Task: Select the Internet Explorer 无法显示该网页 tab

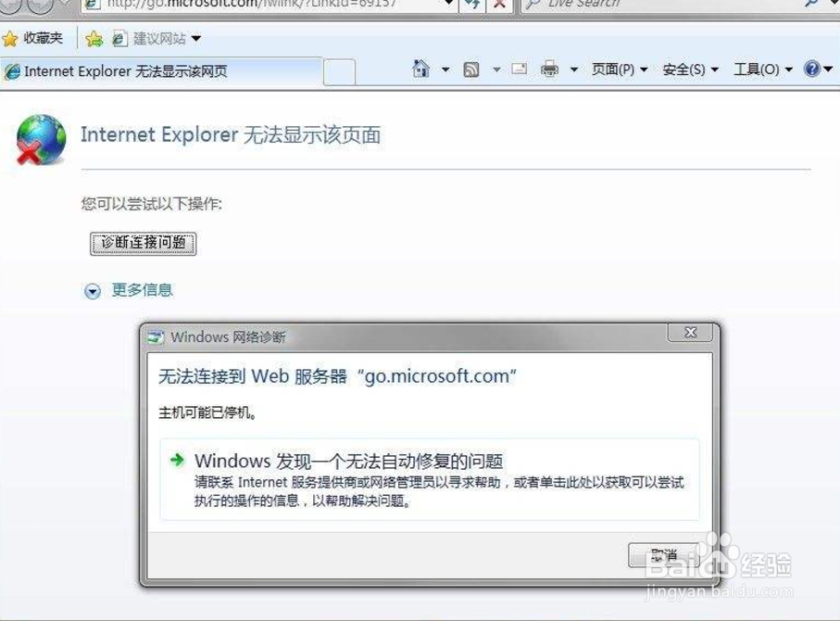Action: click(x=161, y=71)
